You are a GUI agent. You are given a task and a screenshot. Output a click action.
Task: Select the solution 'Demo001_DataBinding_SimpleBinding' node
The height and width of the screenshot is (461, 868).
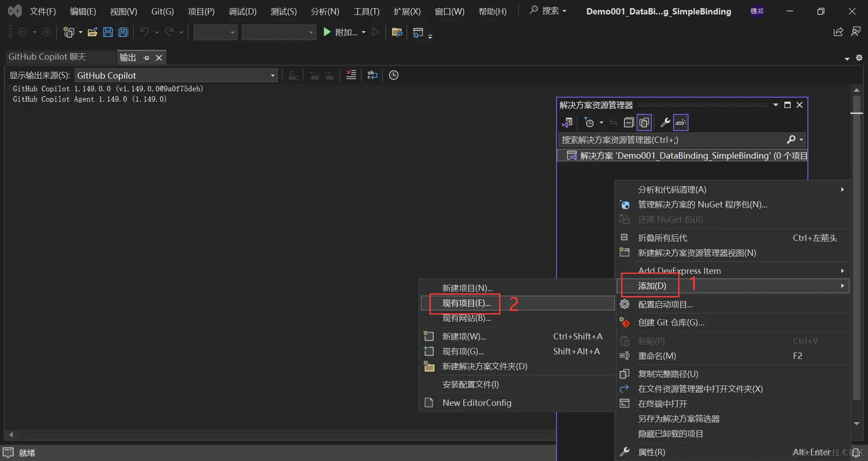tap(683, 155)
